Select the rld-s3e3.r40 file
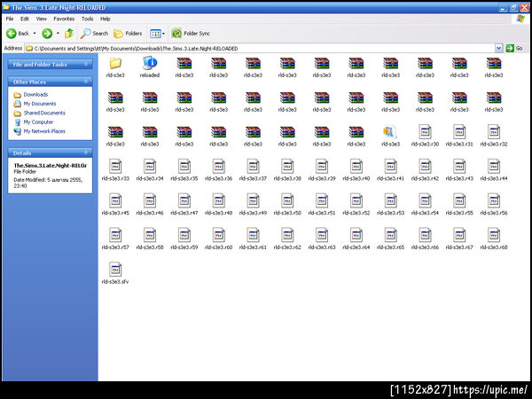 (x=356, y=170)
